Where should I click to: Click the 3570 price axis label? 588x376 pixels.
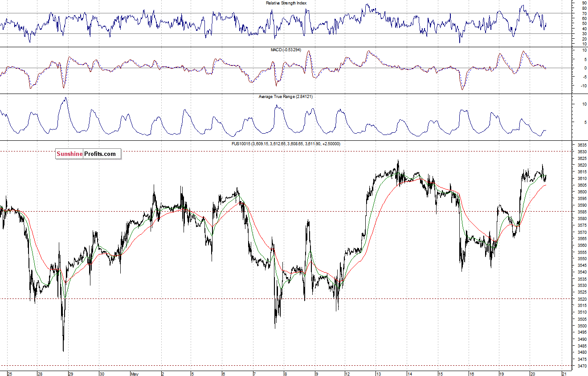coord(582,232)
